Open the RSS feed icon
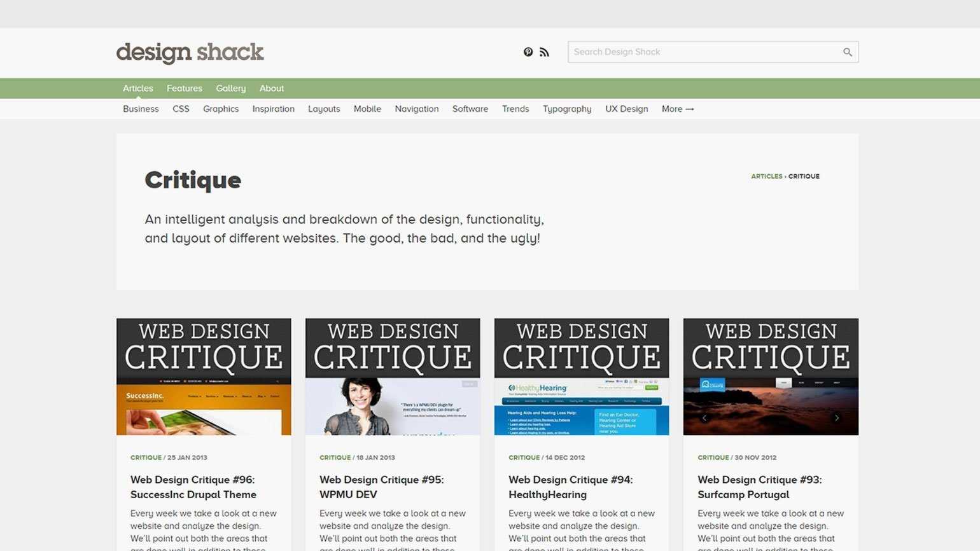The height and width of the screenshot is (551, 980). pyautogui.click(x=544, y=52)
